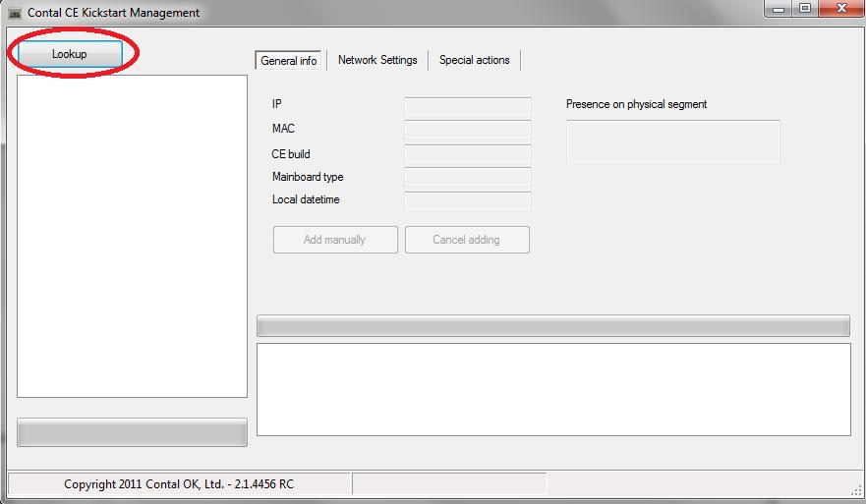Select the Special actions tab

(x=475, y=60)
